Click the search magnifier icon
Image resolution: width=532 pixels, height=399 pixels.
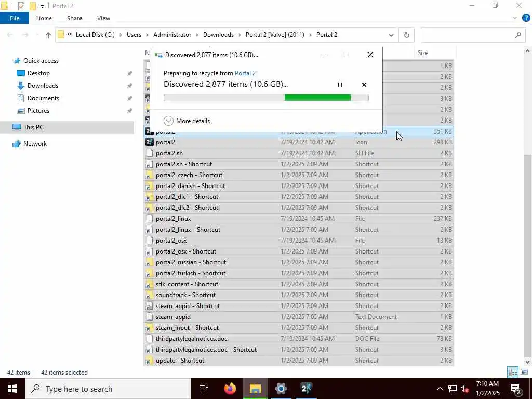518,35
